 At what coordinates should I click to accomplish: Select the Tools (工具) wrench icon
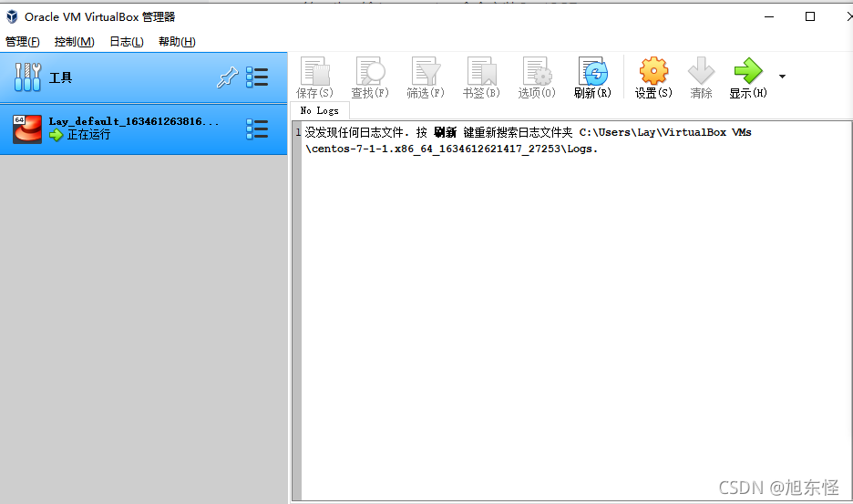27,77
